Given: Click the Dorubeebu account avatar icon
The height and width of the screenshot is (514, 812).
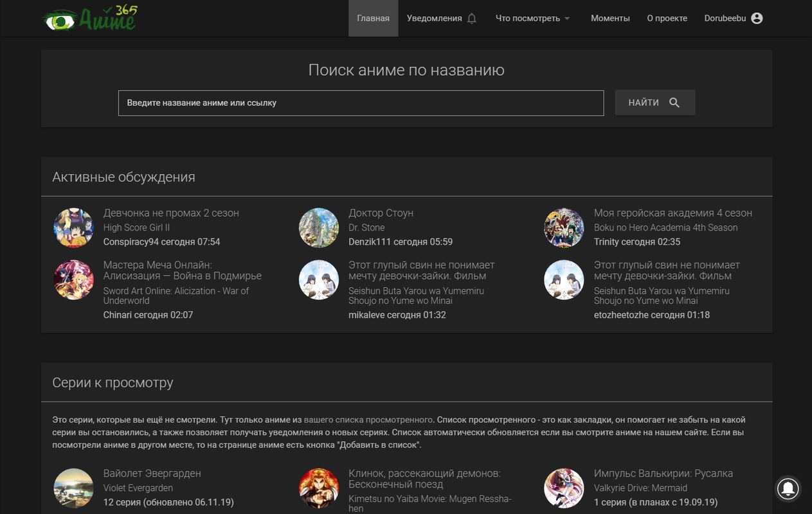Looking at the screenshot, I should click(x=757, y=19).
